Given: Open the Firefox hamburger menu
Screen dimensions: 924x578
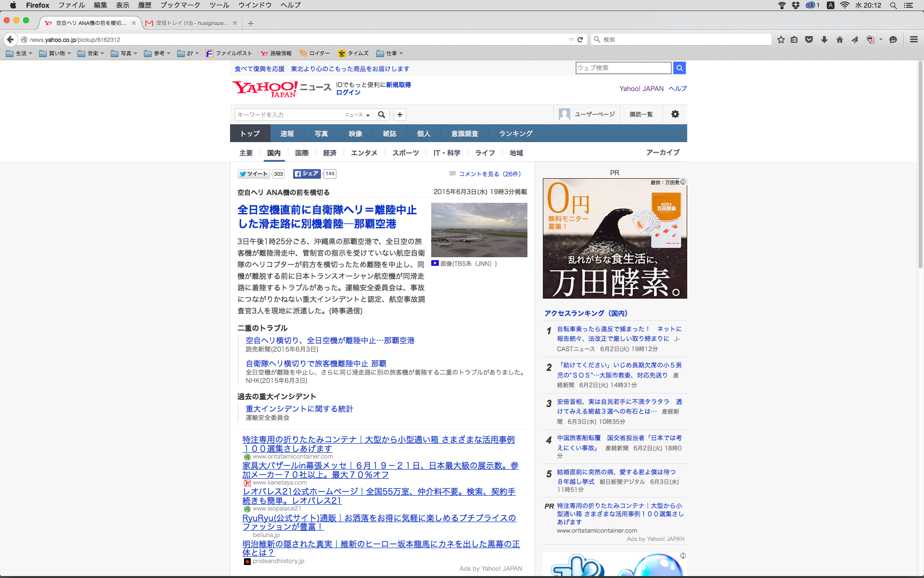Looking at the screenshot, I should coord(913,39).
